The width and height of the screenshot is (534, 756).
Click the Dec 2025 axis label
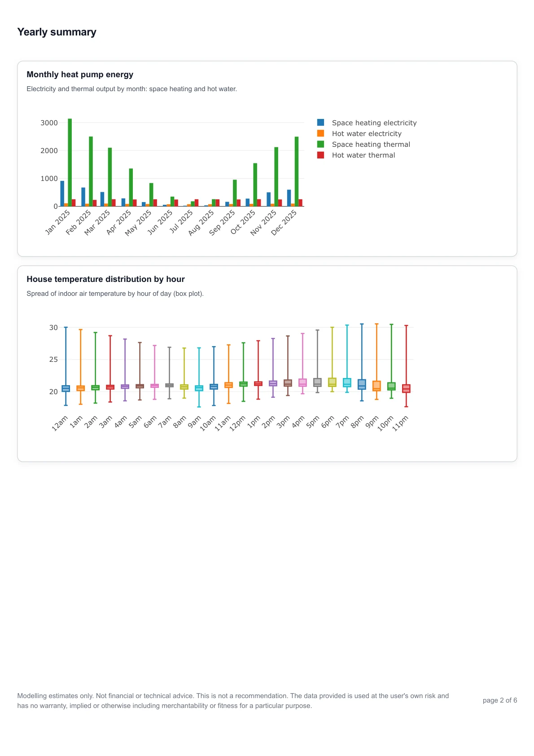[x=284, y=223]
